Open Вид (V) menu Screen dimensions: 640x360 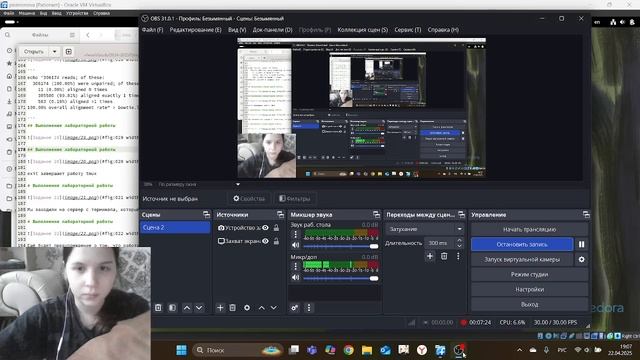click(237, 30)
